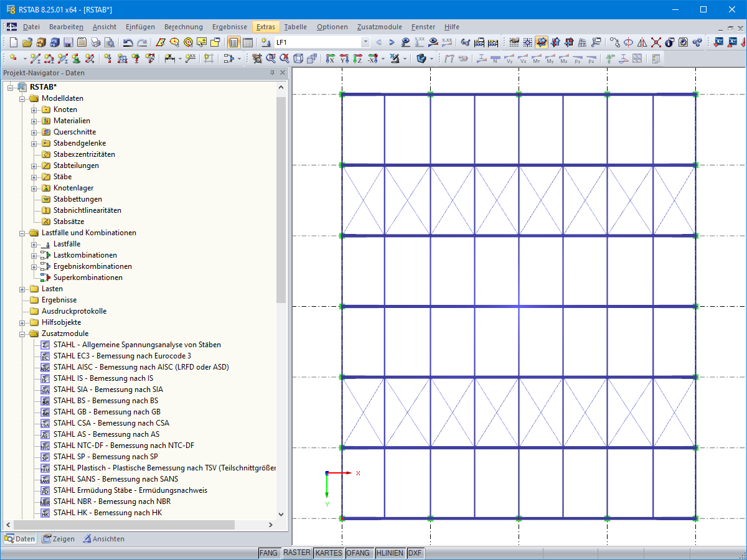View in X direction icon
The width and height of the screenshot is (747, 560).
[x=331, y=58]
